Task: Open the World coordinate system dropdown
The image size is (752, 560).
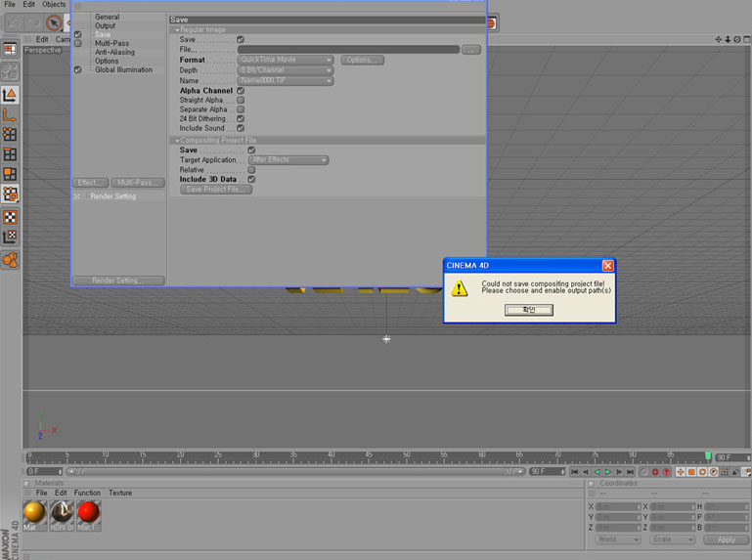Action: [618, 539]
